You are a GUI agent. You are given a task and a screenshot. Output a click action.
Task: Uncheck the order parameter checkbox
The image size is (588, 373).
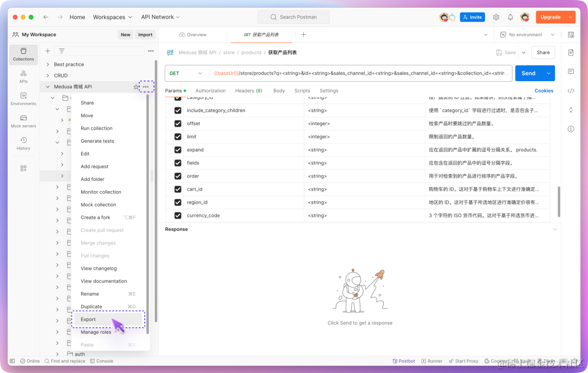tap(177, 176)
